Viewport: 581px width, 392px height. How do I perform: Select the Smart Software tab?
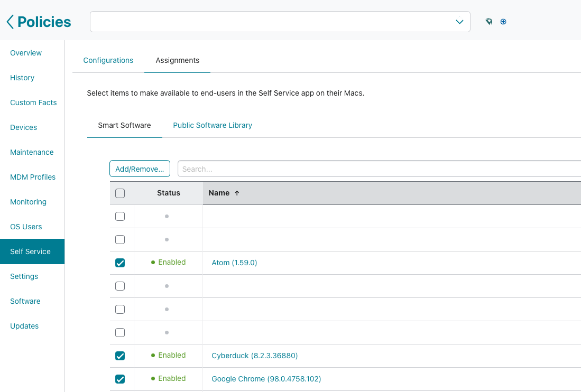click(125, 125)
